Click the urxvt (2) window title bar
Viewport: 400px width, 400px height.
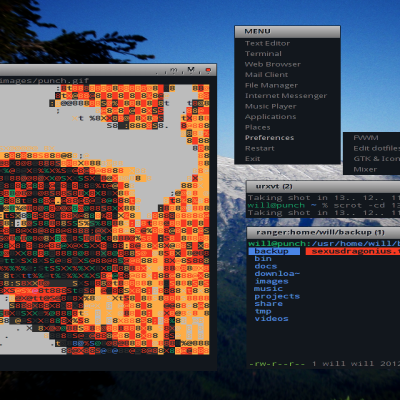point(323,187)
